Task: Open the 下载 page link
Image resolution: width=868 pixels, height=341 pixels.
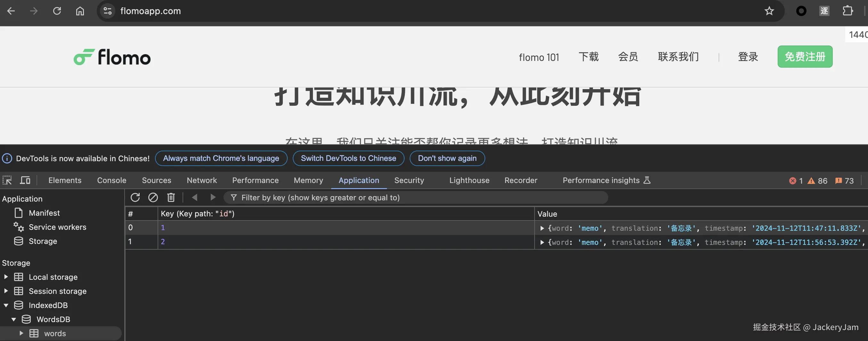Action: coord(588,57)
